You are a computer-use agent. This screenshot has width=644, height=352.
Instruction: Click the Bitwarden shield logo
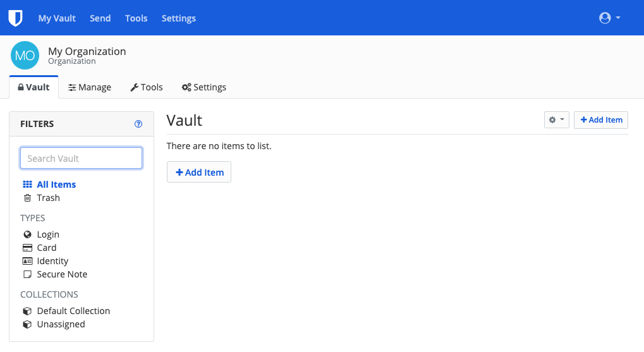pos(15,18)
